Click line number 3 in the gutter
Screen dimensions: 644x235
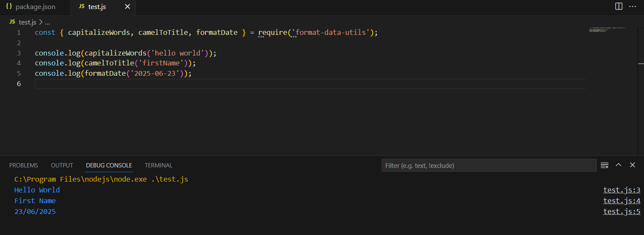click(18, 53)
